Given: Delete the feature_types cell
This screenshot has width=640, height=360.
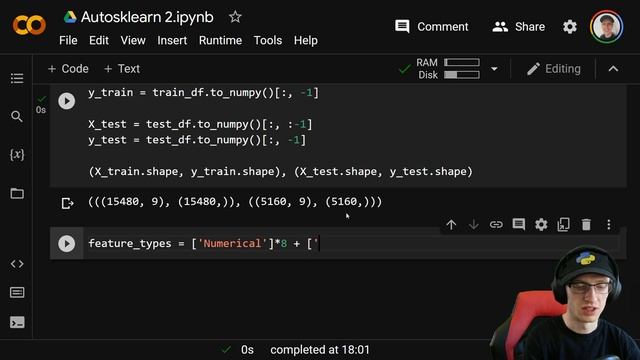Looking at the screenshot, I should pyautogui.click(x=586, y=224).
